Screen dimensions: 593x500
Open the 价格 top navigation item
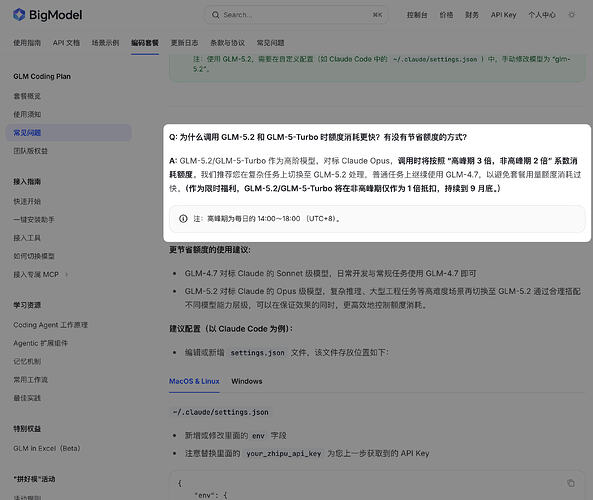(x=446, y=15)
